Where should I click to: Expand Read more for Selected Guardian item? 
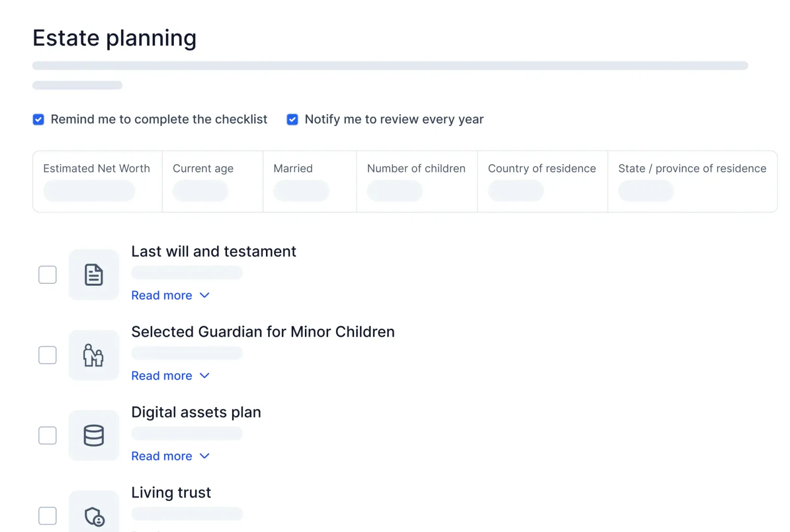point(171,375)
